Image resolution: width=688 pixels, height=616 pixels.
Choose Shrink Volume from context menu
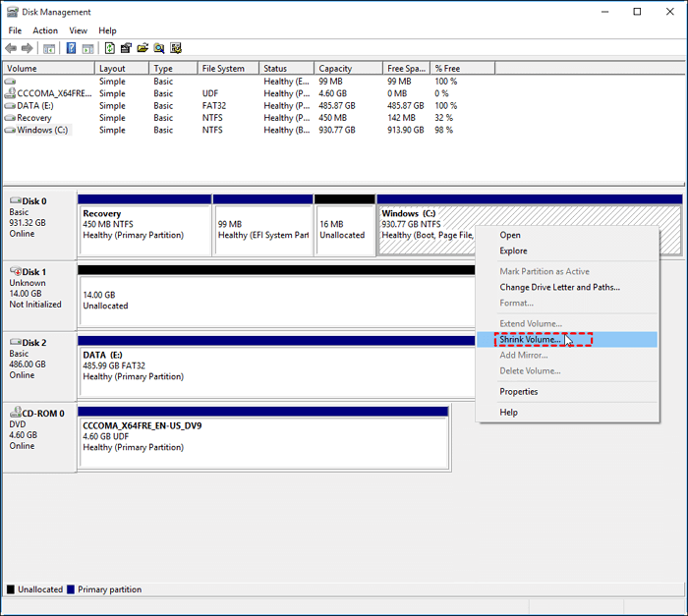pos(531,339)
